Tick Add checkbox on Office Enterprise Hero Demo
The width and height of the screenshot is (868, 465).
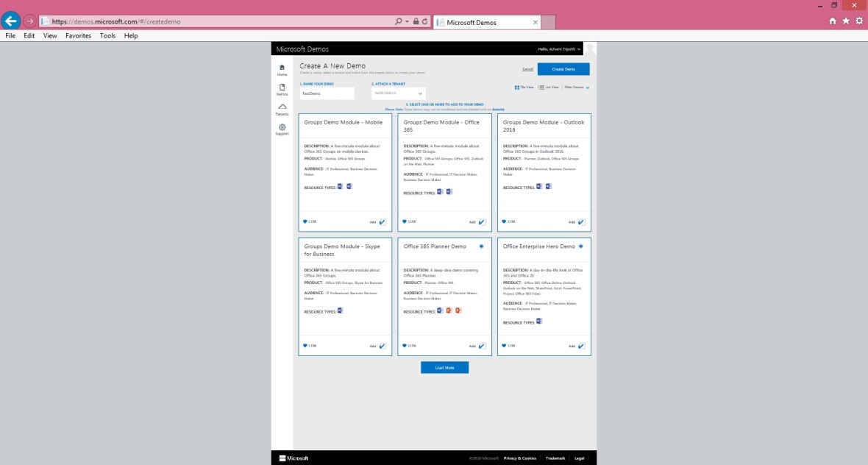[x=581, y=346]
